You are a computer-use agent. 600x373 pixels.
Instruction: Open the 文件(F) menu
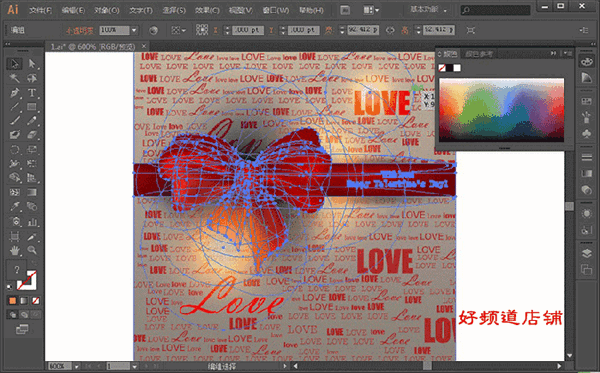click(x=41, y=10)
